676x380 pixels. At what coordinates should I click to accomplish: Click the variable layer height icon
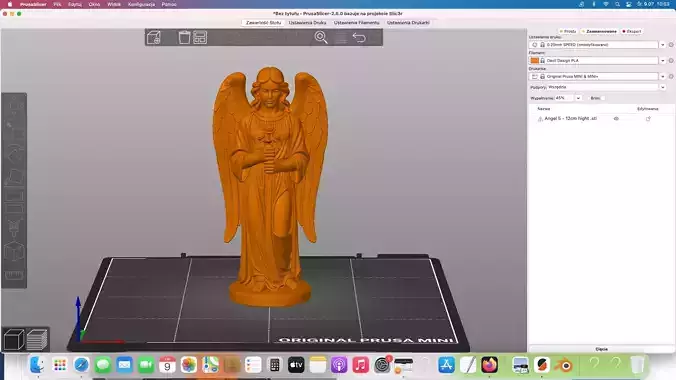click(341, 38)
